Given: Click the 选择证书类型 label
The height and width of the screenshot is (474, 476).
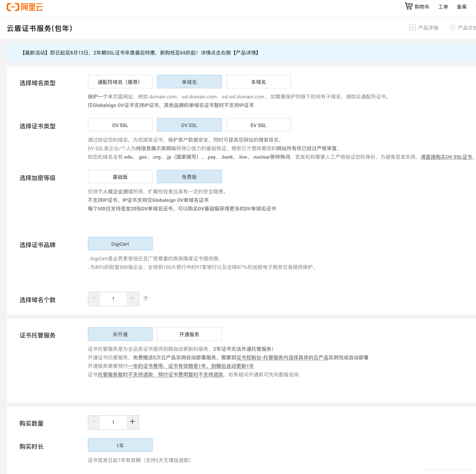Looking at the screenshot, I should pos(37,126).
